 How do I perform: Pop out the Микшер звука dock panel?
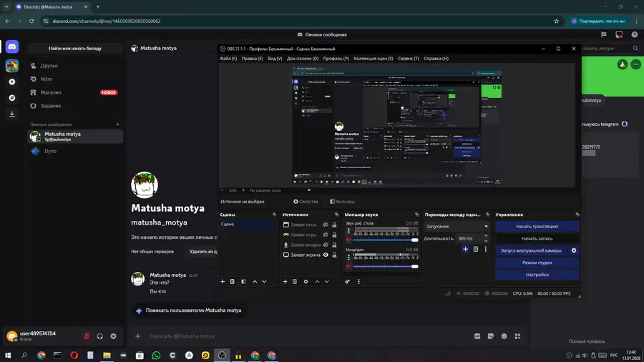[417, 215]
